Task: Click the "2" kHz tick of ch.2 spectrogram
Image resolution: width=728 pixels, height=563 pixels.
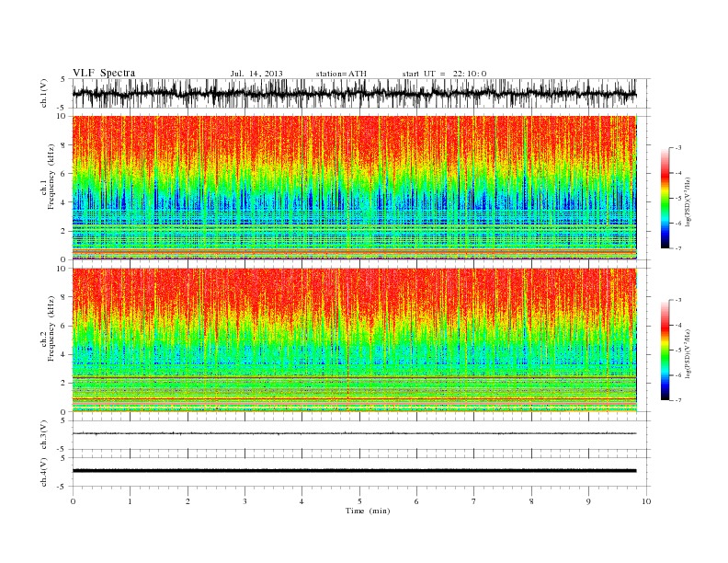Action: (x=63, y=384)
